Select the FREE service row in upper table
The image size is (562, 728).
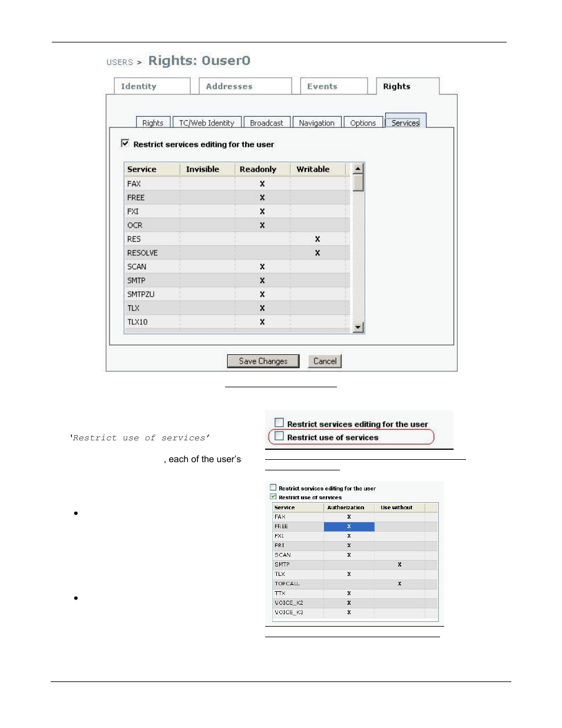237,197
